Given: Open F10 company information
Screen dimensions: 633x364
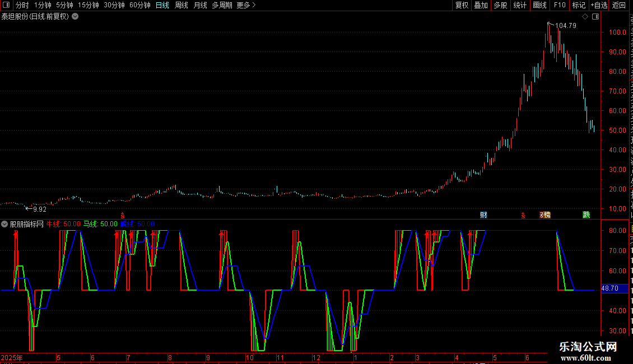Looking at the screenshot, I should pyautogui.click(x=560, y=5).
